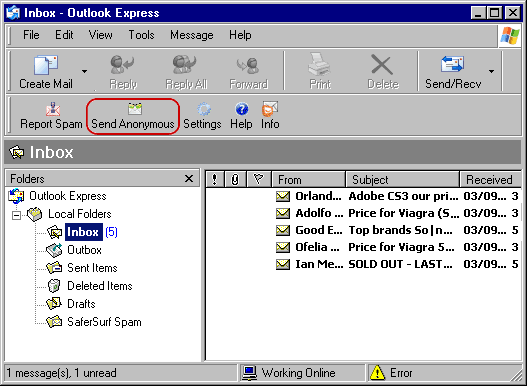
Task: Click the Send/Recv toolbar icon
Action: [x=452, y=64]
